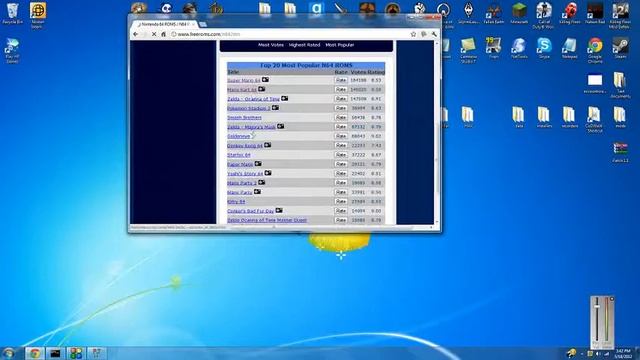The height and width of the screenshot is (360, 640).
Task: Click the camera icon beside Donkey Kong 64
Action: (x=267, y=145)
